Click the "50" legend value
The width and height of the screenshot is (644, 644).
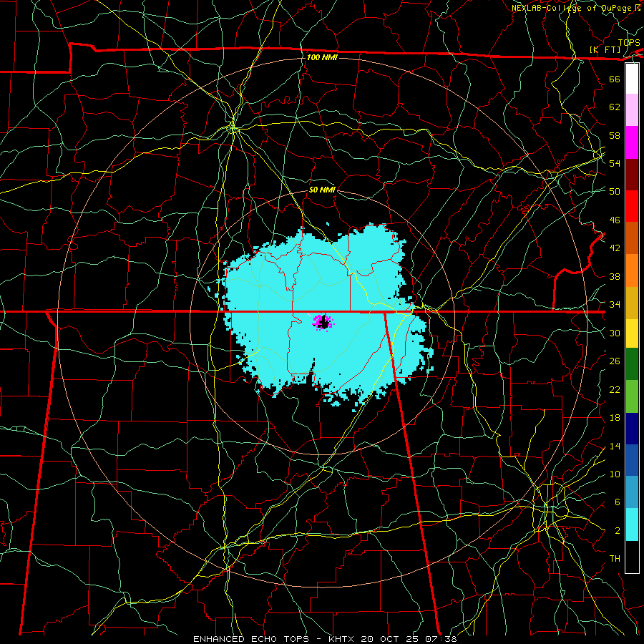click(615, 192)
